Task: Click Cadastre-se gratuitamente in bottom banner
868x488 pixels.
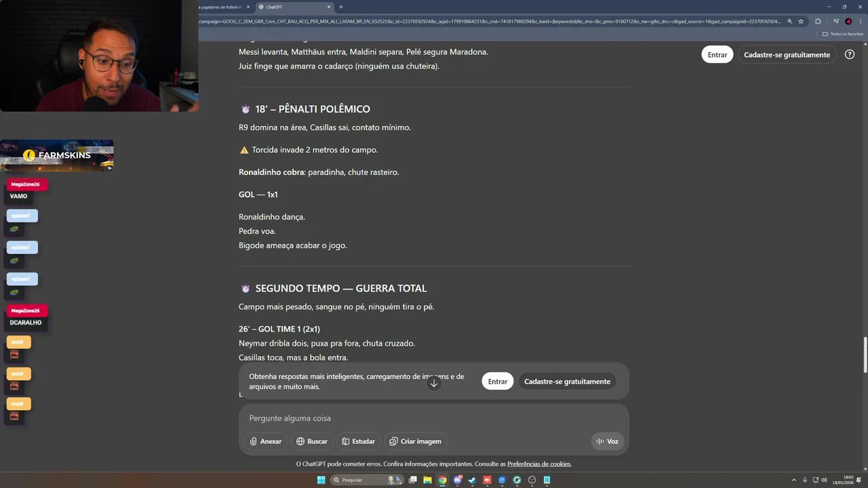Action: pyautogui.click(x=568, y=382)
